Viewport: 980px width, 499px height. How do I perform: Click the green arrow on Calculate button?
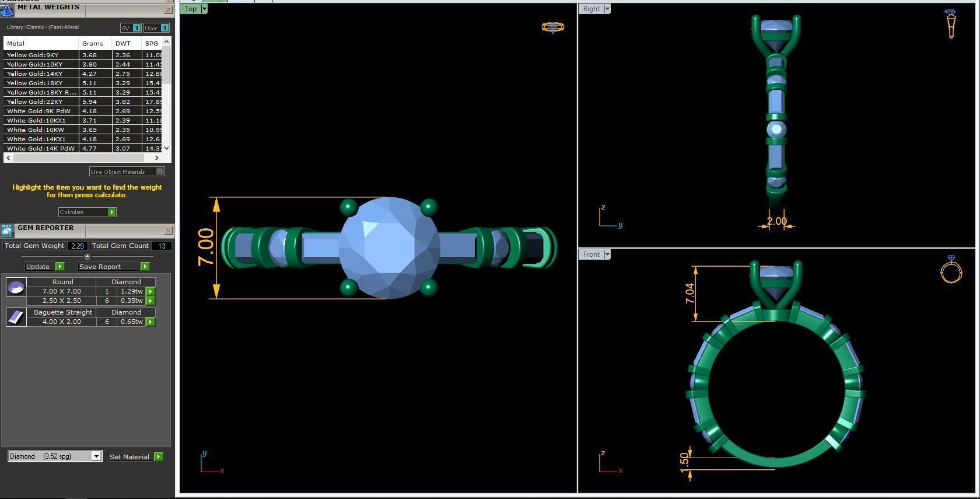(x=111, y=212)
